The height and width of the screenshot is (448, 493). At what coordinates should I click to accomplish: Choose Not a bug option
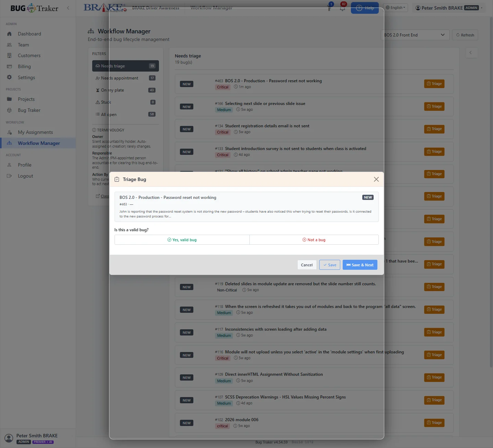pyautogui.click(x=314, y=240)
